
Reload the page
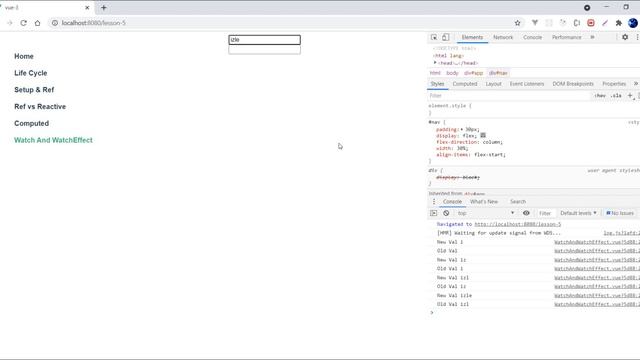pos(23,23)
